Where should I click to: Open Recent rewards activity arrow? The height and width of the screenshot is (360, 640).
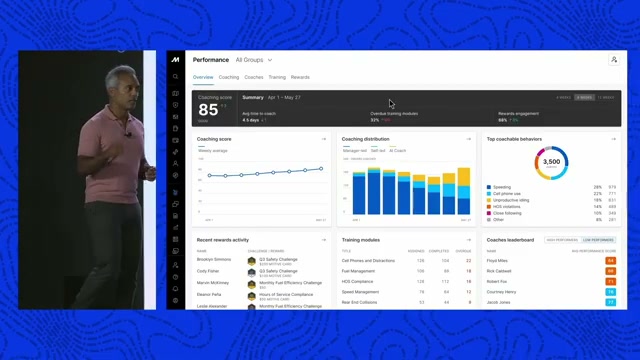324,240
